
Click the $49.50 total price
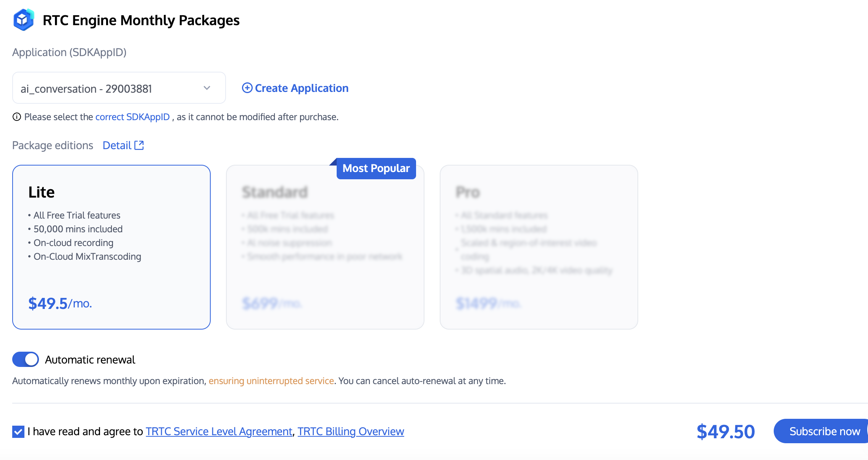tap(725, 431)
